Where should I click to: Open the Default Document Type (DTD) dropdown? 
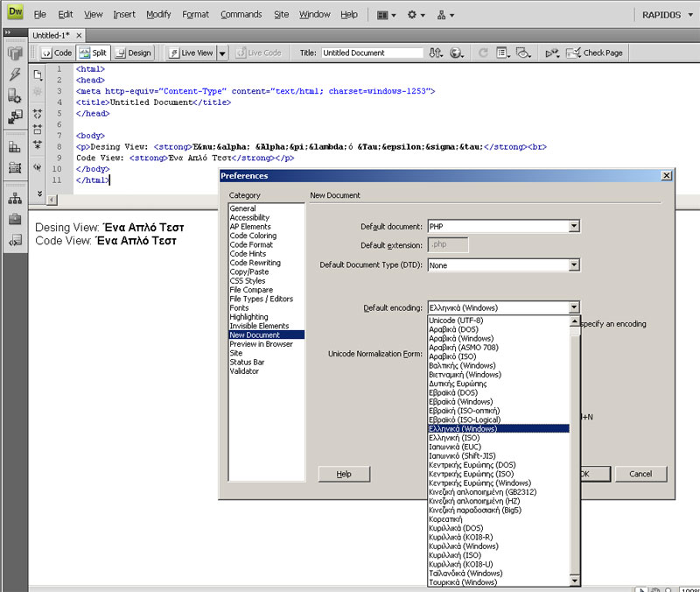pyautogui.click(x=575, y=265)
